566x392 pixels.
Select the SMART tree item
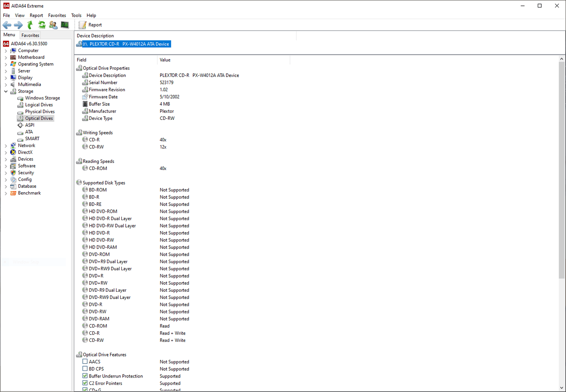pos(32,139)
